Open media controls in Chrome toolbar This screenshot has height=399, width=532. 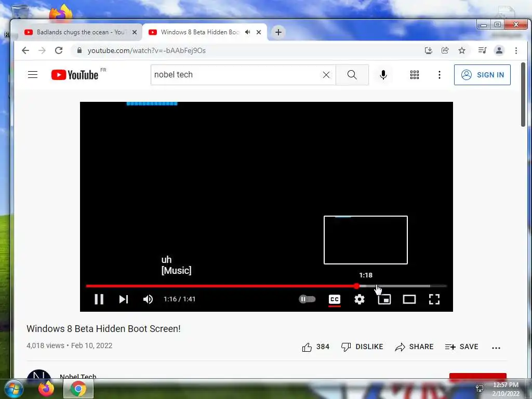[x=482, y=50]
